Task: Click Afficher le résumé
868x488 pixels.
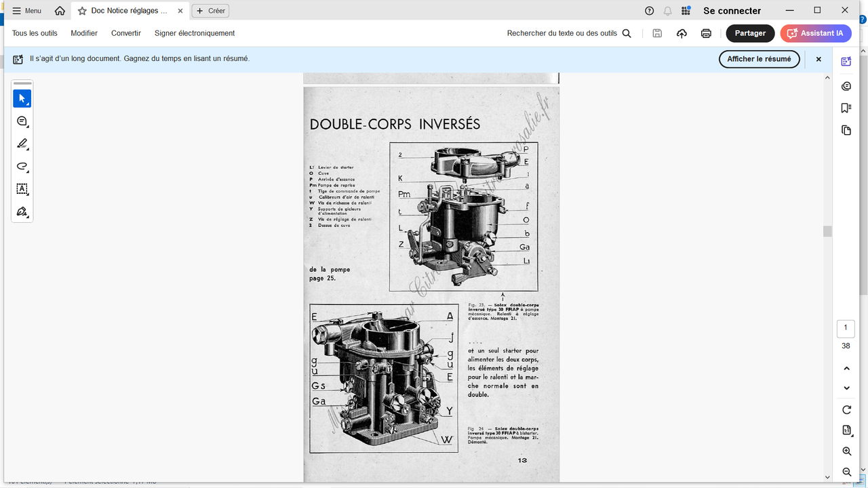Action: point(759,59)
